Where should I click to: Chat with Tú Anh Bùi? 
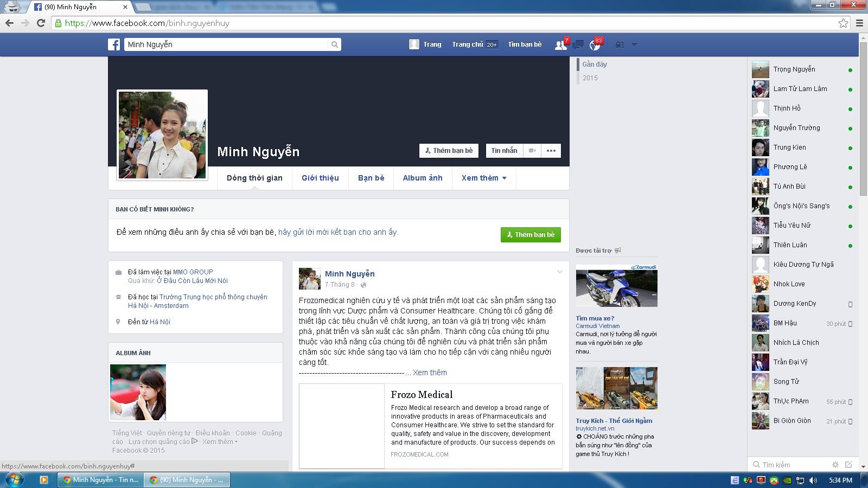pos(803,187)
